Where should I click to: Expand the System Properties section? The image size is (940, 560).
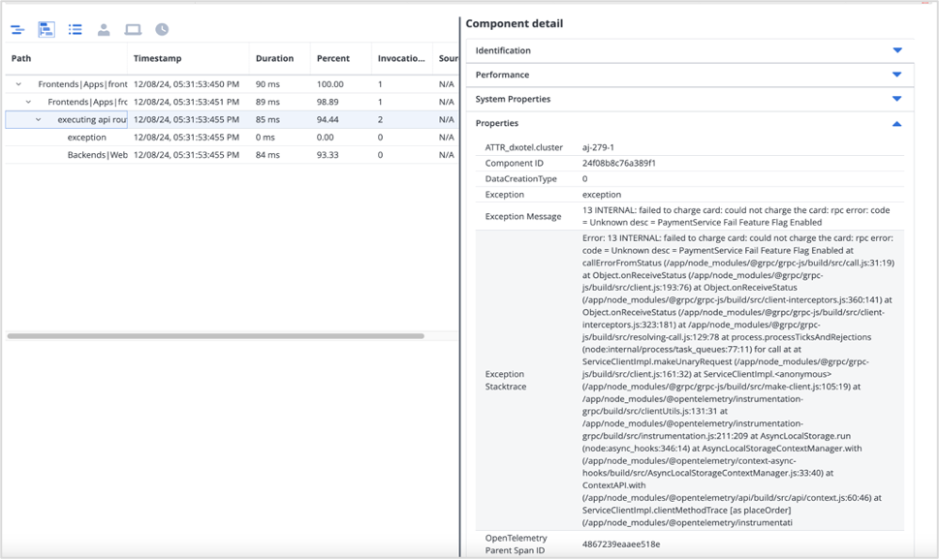896,100
